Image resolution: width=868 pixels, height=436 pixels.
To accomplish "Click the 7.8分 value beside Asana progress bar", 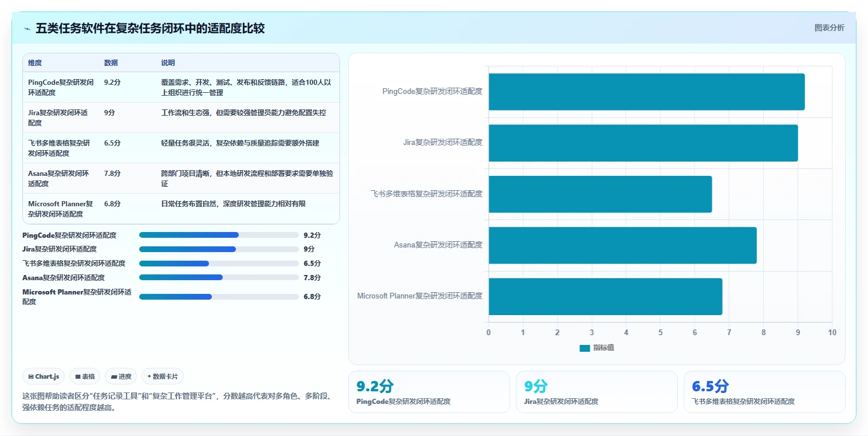I will [312, 278].
